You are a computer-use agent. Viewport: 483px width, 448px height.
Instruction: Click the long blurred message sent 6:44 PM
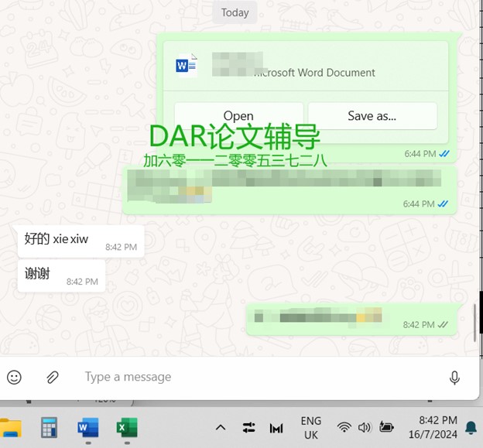(289, 190)
